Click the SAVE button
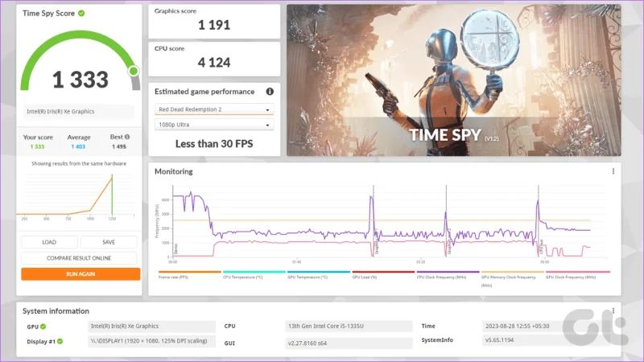 point(109,242)
